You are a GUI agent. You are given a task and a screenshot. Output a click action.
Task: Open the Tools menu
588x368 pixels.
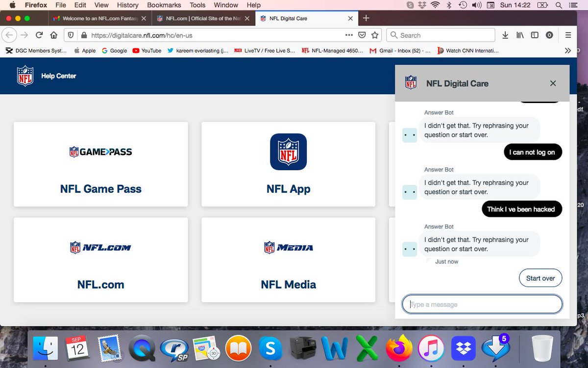pos(197,5)
